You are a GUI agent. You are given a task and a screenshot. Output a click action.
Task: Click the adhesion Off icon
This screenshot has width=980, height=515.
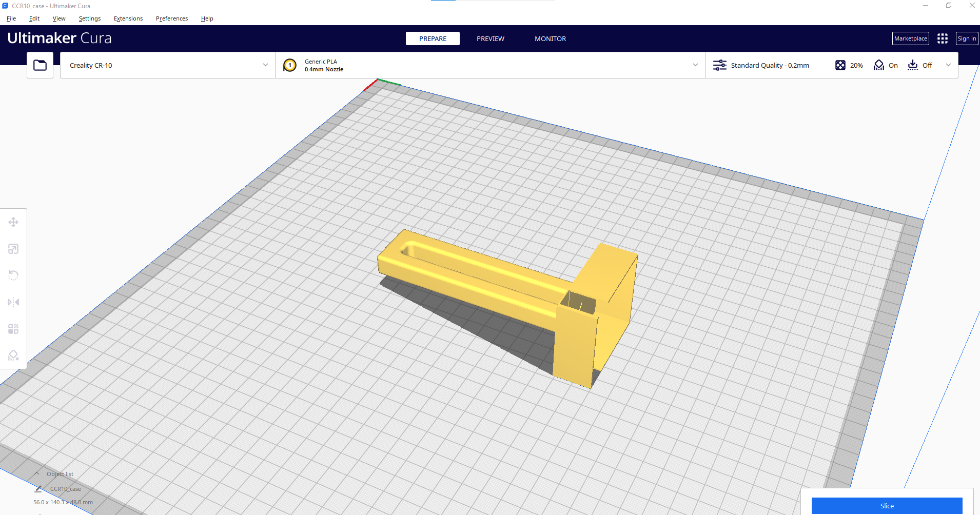(x=913, y=65)
